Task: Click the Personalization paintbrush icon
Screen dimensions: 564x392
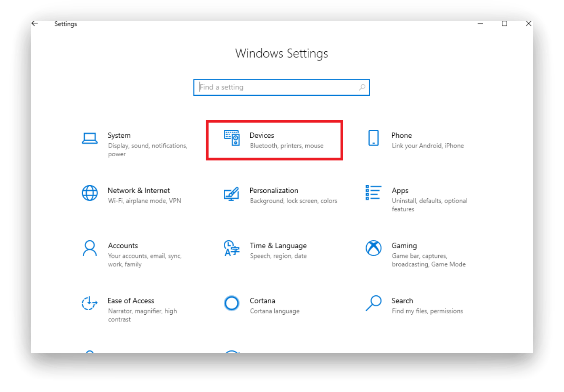Action: 231,194
